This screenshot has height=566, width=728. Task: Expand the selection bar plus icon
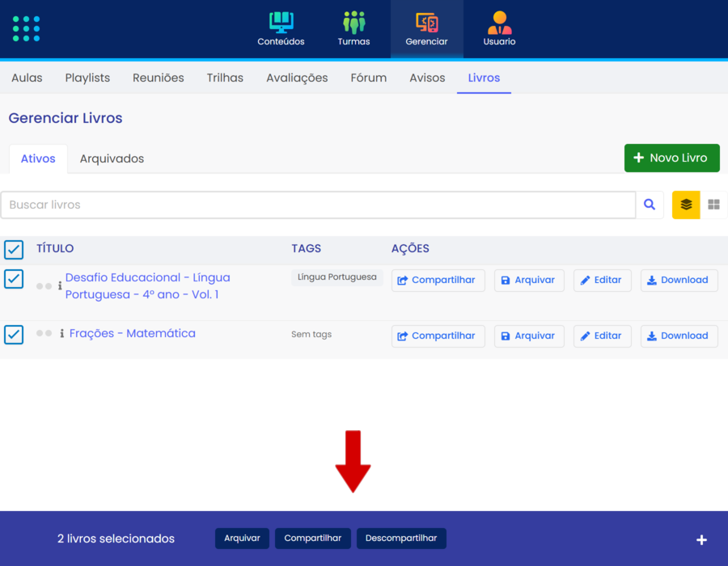[x=701, y=539]
